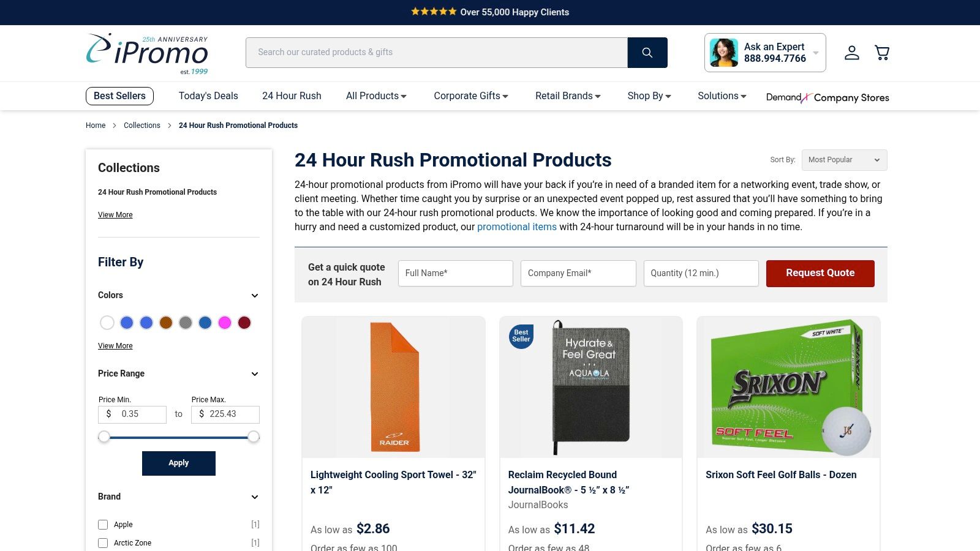Click the 888.994.7766 phone number
This screenshot has width=980, height=551.
point(775,59)
